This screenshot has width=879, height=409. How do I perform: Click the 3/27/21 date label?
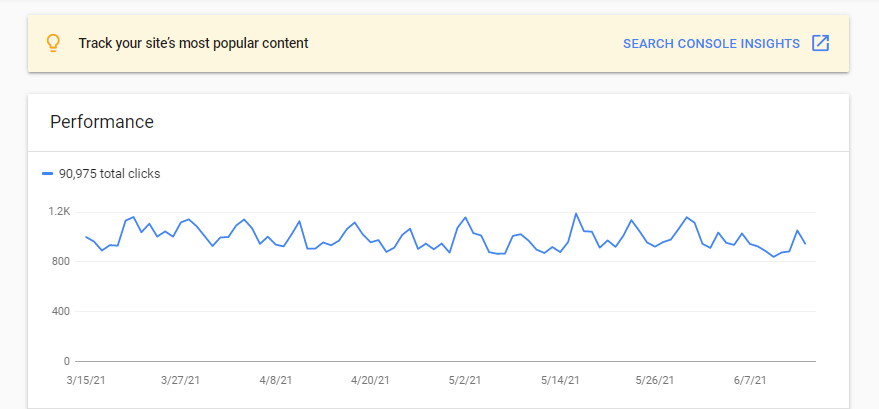(x=181, y=380)
